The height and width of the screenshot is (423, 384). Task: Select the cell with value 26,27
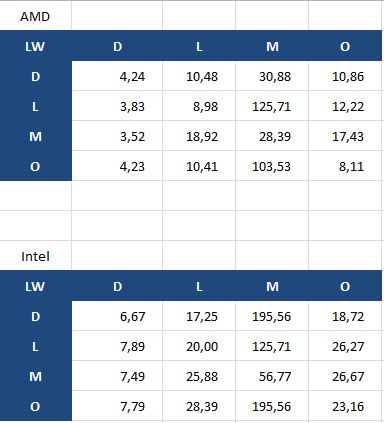point(345,346)
